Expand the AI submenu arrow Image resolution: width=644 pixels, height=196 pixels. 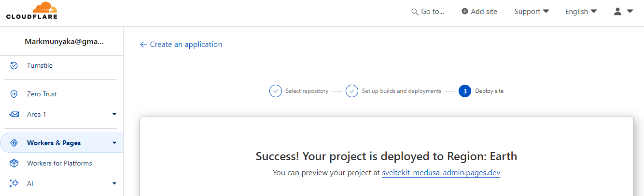114,183
